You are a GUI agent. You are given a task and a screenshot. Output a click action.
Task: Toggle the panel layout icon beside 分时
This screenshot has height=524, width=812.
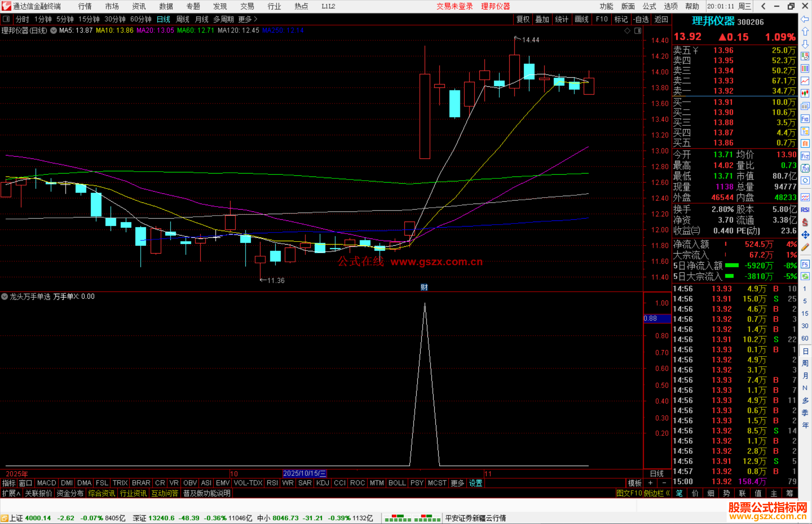(x=6, y=19)
